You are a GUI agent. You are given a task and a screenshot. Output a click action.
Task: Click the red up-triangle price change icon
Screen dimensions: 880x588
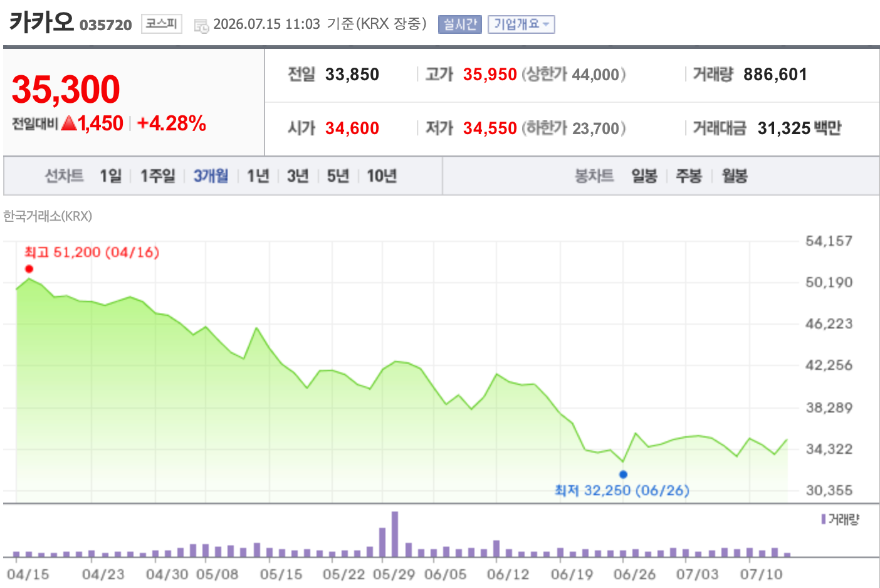click(x=69, y=123)
